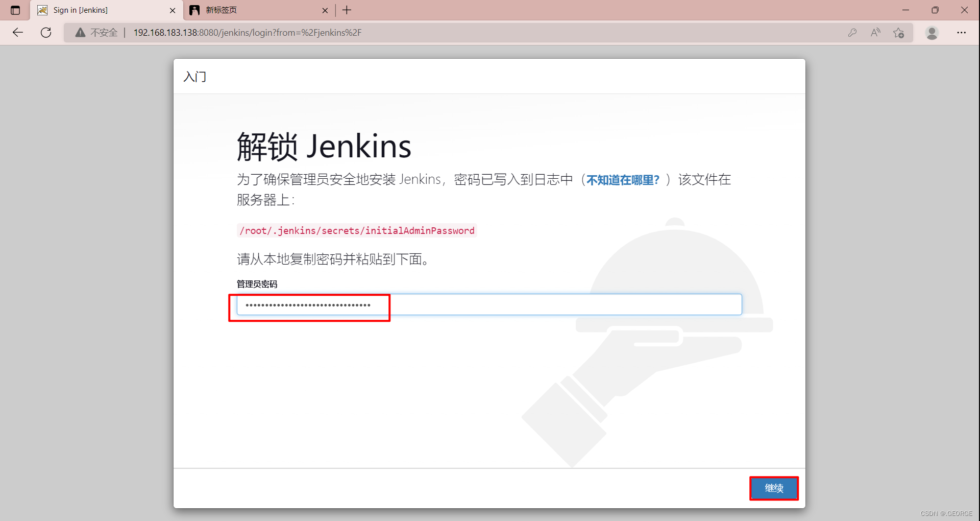This screenshot has height=521, width=980.
Task: Select the Sign in [Jenkins] tab
Action: coord(106,10)
